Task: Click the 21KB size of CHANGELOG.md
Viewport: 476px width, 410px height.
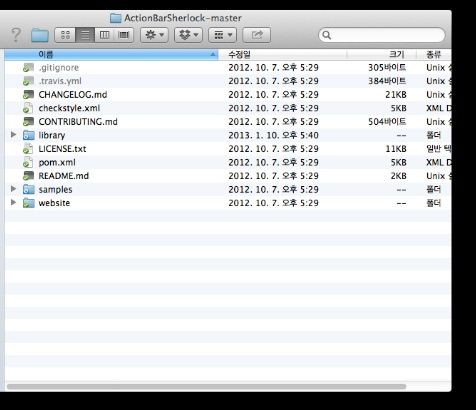Action: pyautogui.click(x=396, y=95)
